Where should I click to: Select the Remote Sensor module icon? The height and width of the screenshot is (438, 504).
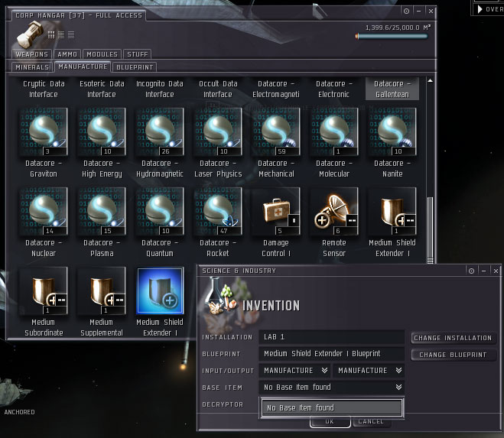point(334,211)
